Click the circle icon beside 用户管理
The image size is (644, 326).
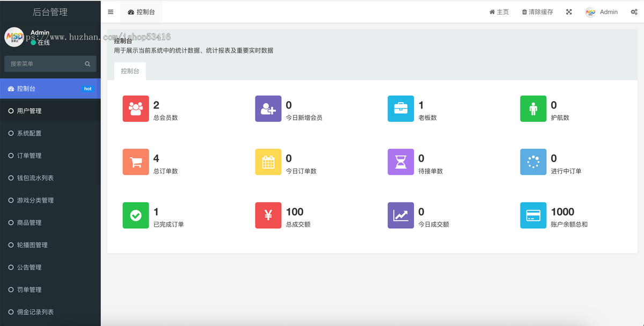(x=11, y=111)
